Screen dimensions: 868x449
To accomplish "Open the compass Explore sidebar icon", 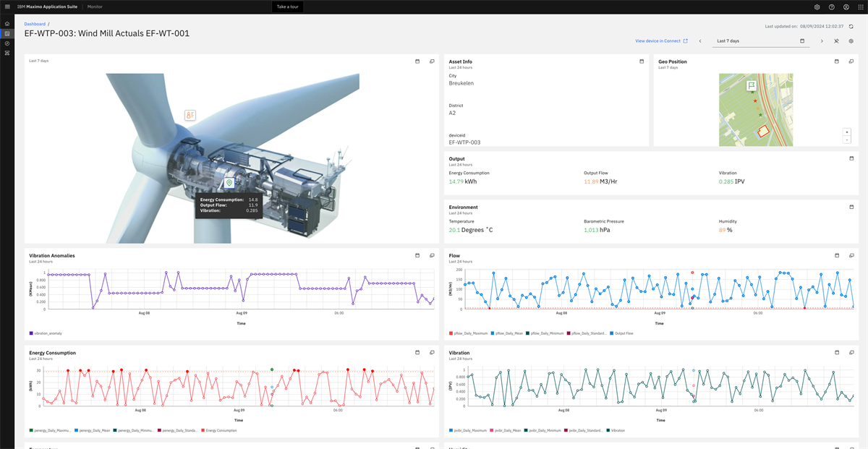I will (7, 43).
